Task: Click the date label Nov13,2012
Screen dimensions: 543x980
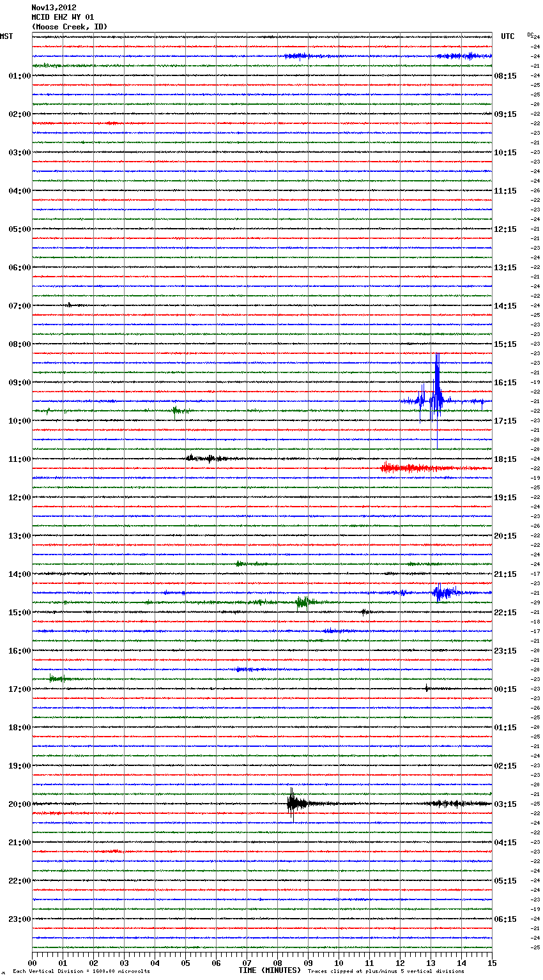Action: [x=54, y=8]
